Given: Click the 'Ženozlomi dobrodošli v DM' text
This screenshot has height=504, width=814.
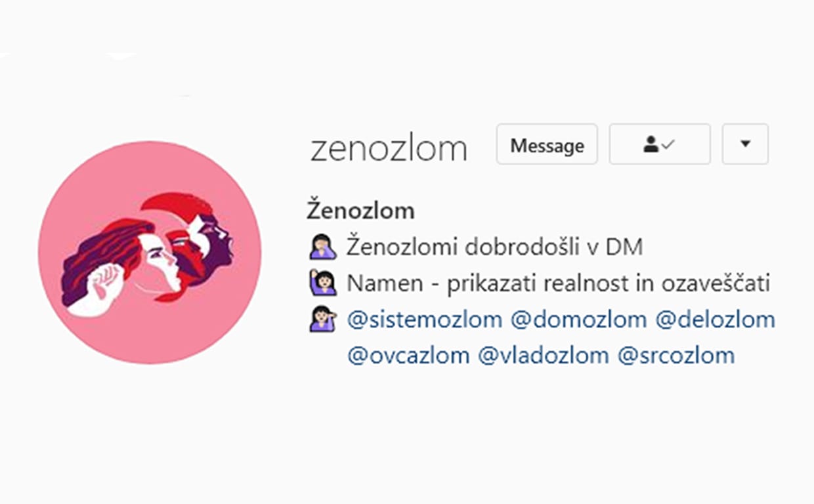Looking at the screenshot, I should click(x=494, y=247).
